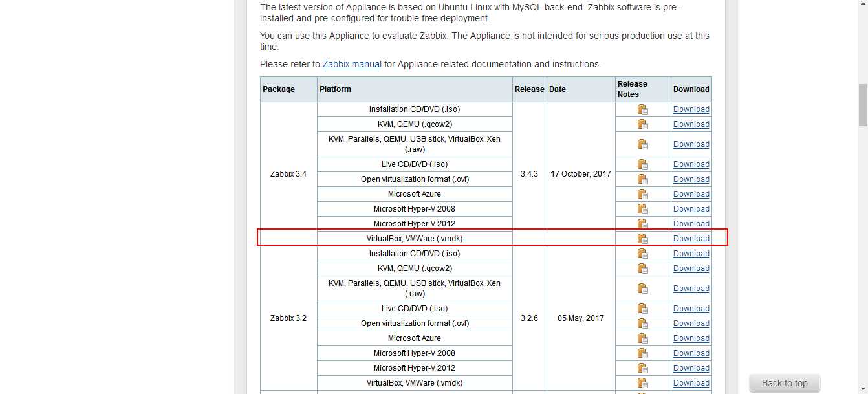
Task: Click the "Platform" column header
Action: click(415, 89)
